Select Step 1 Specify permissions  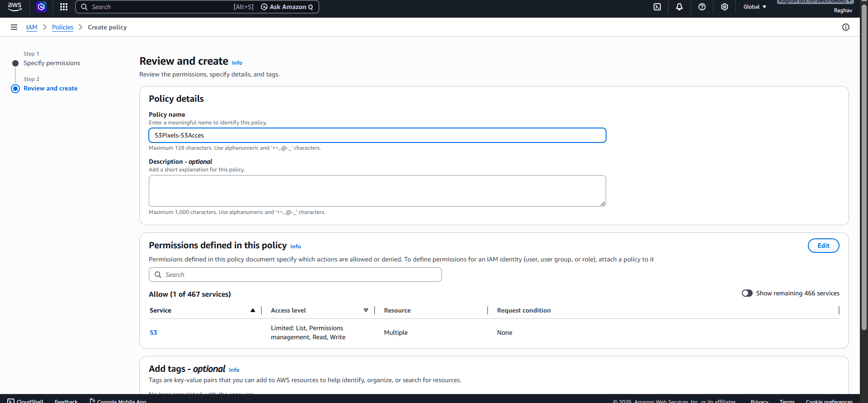point(52,63)
